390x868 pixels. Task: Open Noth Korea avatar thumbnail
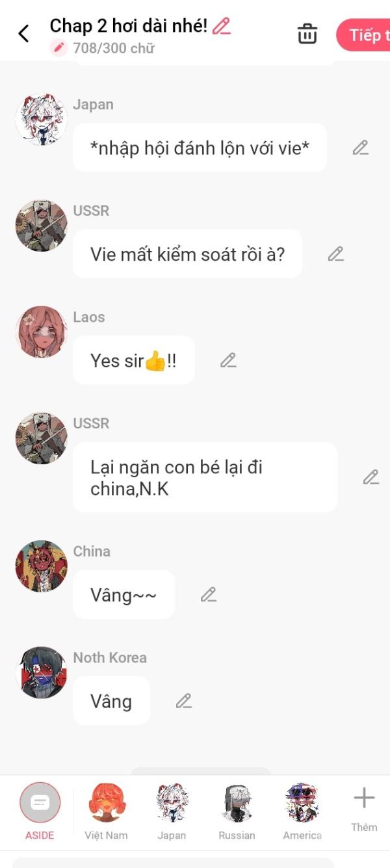(x=42, y=672)
